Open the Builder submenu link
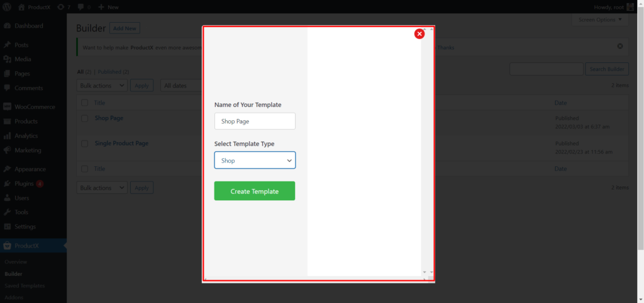The image size is (644, 303). 14,274
